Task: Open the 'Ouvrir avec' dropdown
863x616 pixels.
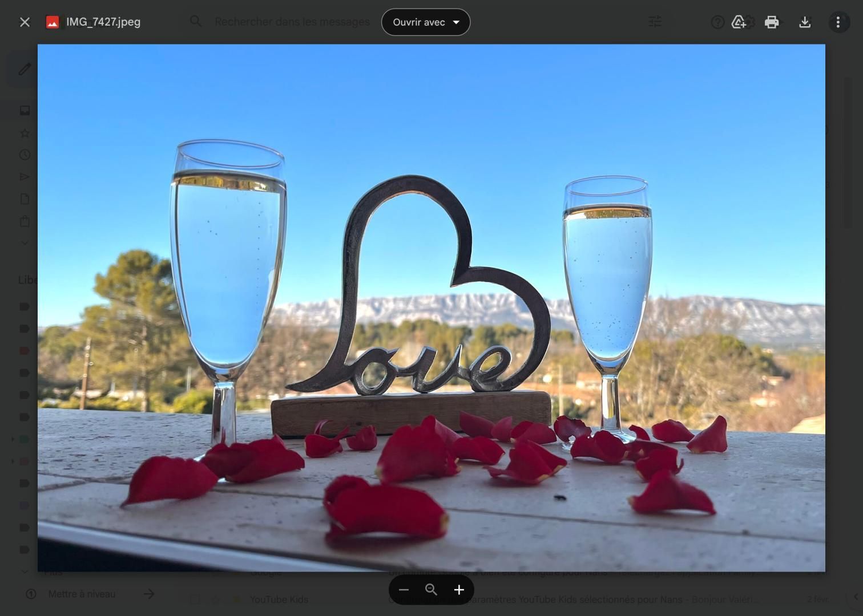Action: pyautogui.click(x=426, y=22)
